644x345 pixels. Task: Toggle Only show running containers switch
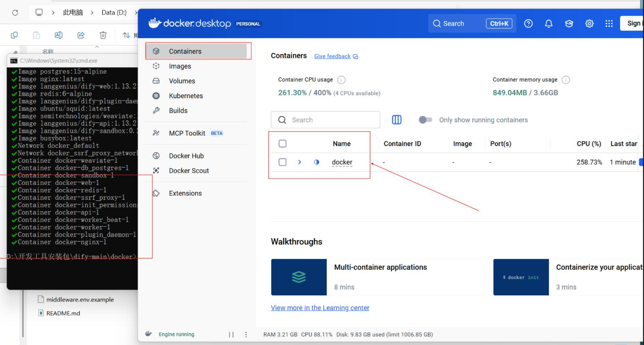[x=425, y=120]
